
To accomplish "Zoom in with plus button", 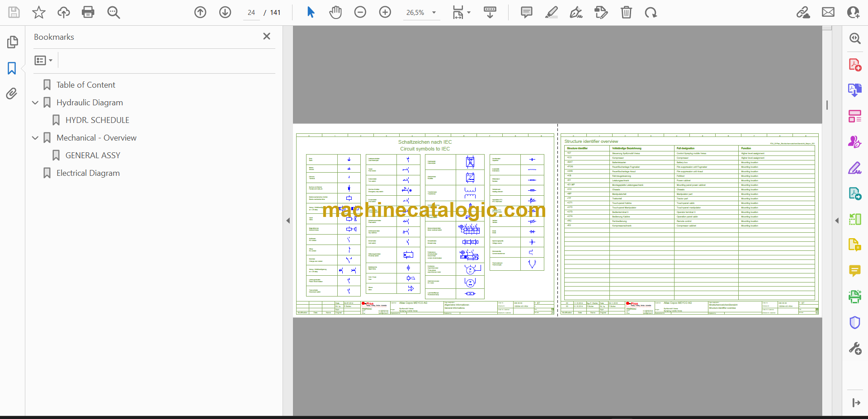I will 385,12.
